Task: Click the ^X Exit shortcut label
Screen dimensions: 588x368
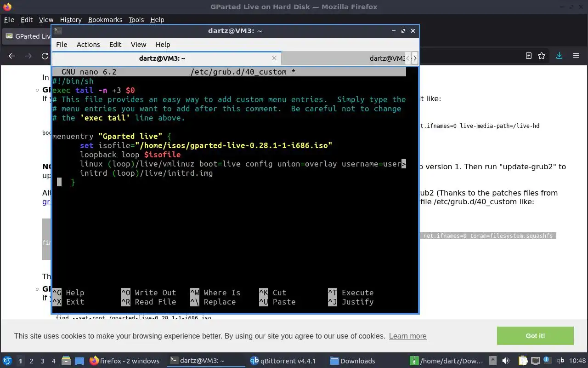Action: point(68,302)
